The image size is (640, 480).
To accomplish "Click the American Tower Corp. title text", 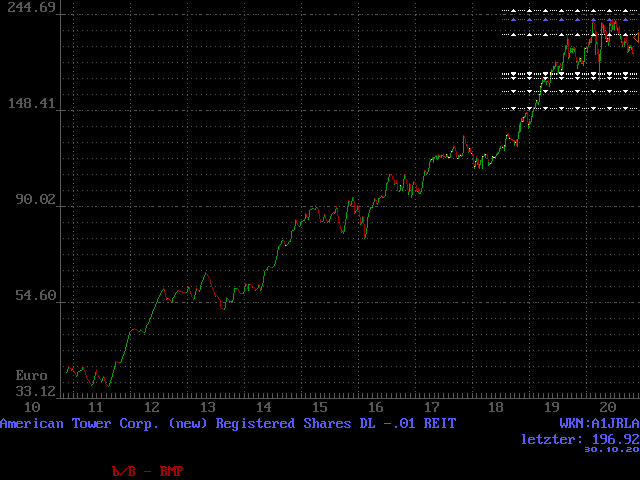I will [x=228, y=424].
